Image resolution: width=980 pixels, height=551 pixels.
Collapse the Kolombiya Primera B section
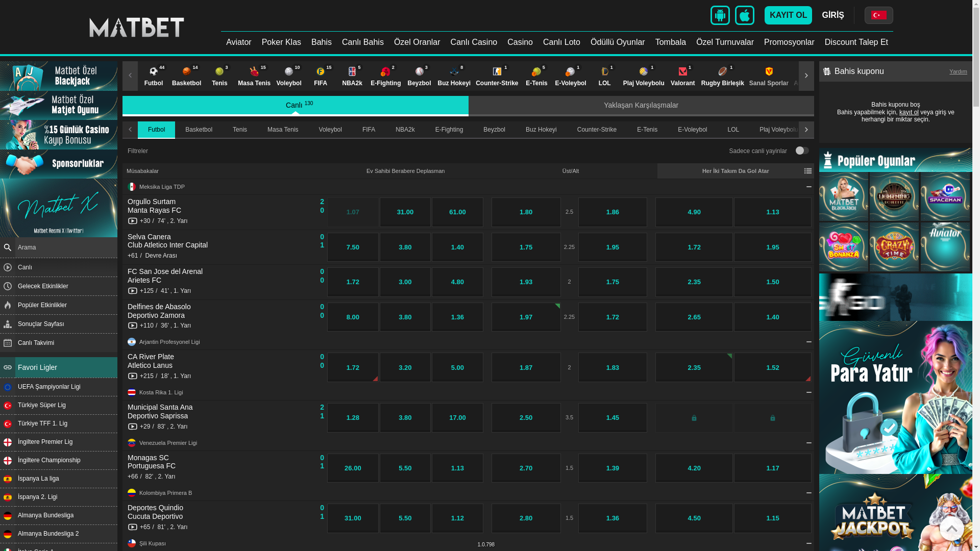[809, 493]
